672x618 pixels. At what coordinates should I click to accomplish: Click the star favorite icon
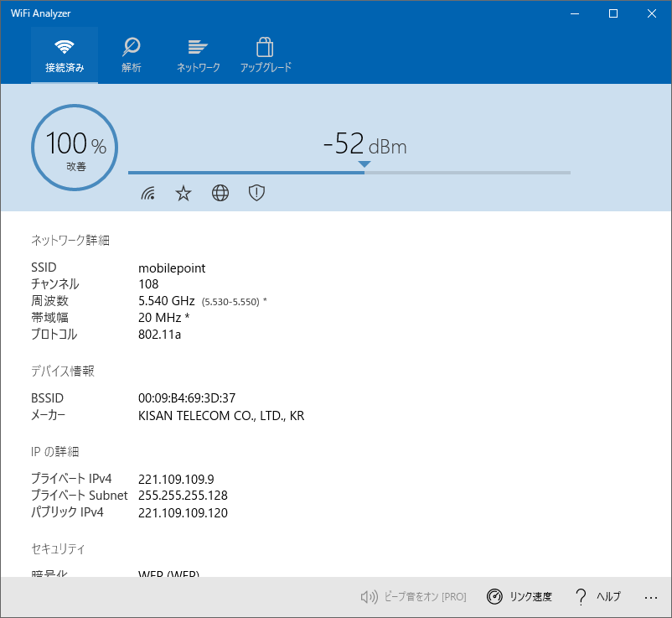click(x=184, y=194)
